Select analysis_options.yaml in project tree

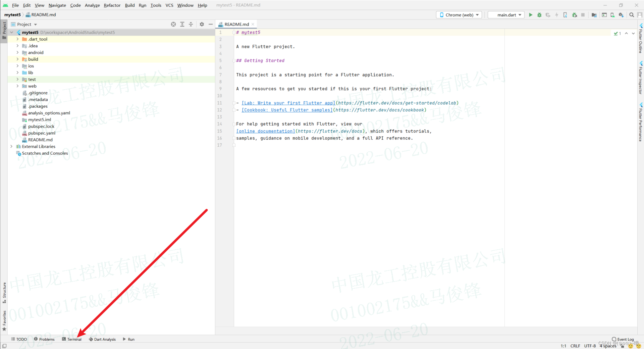point(49,113)
